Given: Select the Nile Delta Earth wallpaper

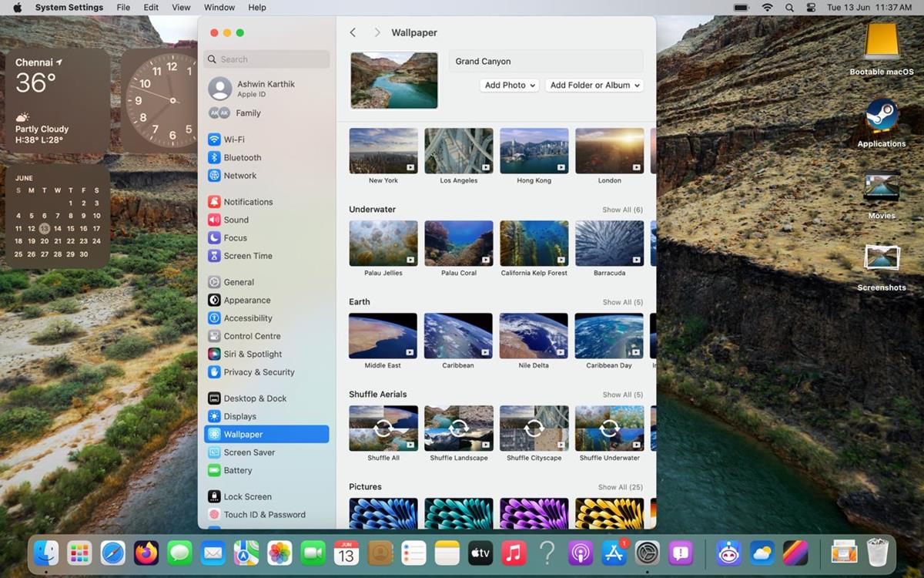Looking at the screenshot, I should tap(534, 335).
